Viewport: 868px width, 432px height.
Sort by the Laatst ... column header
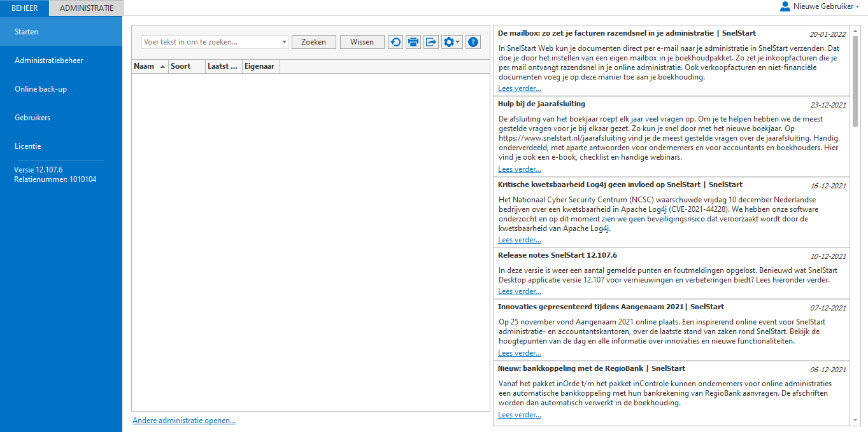(x=224, y=66)
